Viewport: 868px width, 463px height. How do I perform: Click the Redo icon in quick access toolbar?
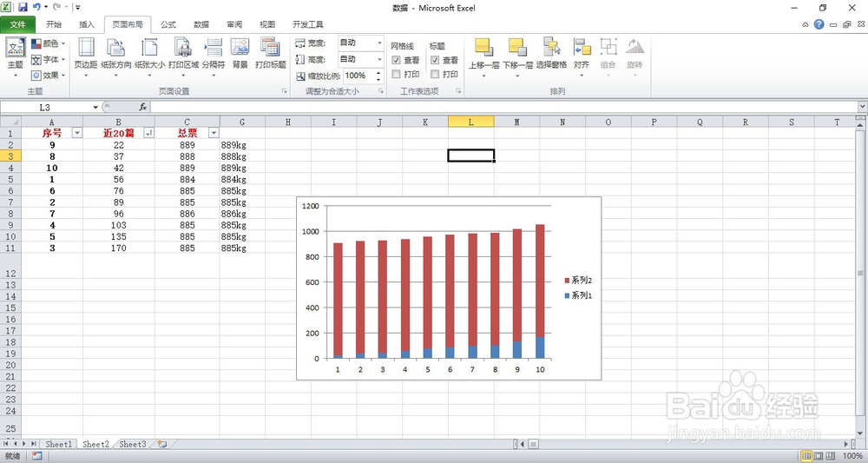tap(57, 7)
